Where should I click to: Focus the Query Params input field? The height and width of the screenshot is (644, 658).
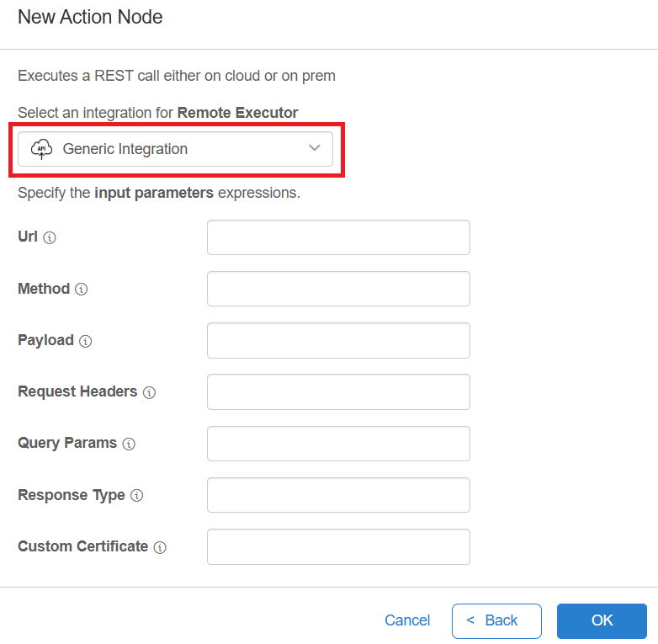pyautogui.click(x=338, y=444)
